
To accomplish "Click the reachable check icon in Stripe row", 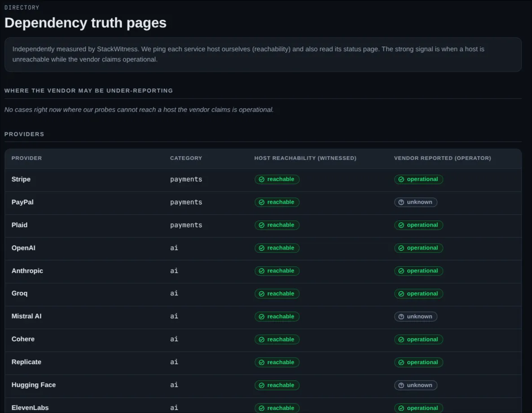I will [x=262, y=180].
